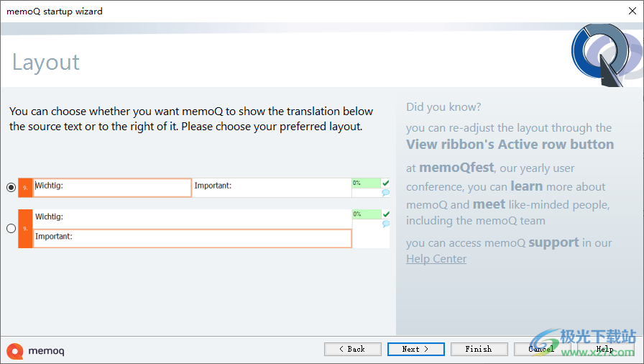Open the Help Center link

click(436, 259)
